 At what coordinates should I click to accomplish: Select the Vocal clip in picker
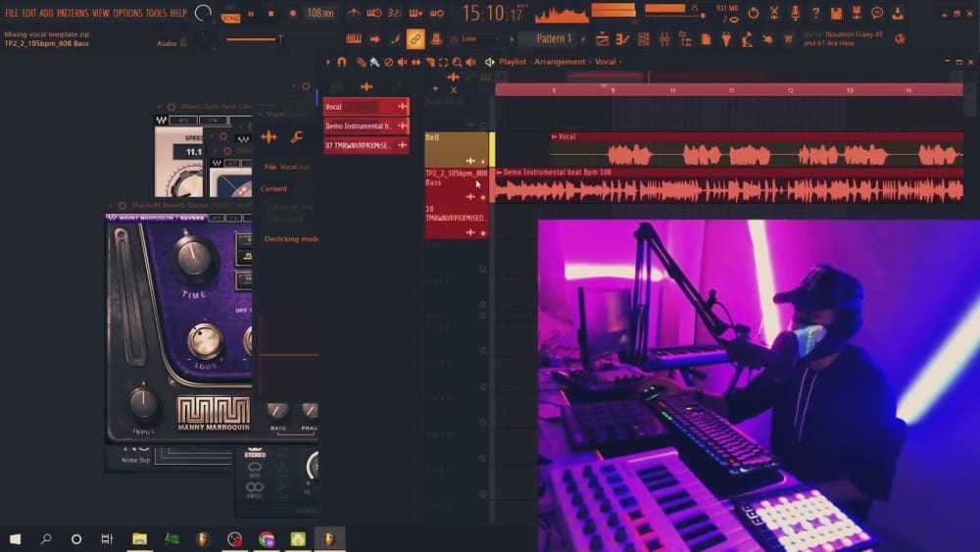tap(366, 106)
